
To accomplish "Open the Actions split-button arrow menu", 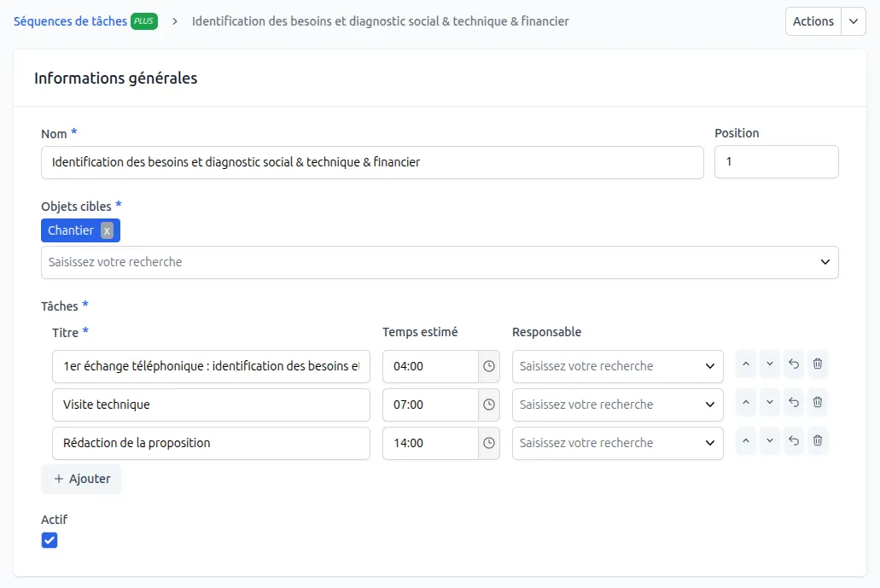I will 854,21.
